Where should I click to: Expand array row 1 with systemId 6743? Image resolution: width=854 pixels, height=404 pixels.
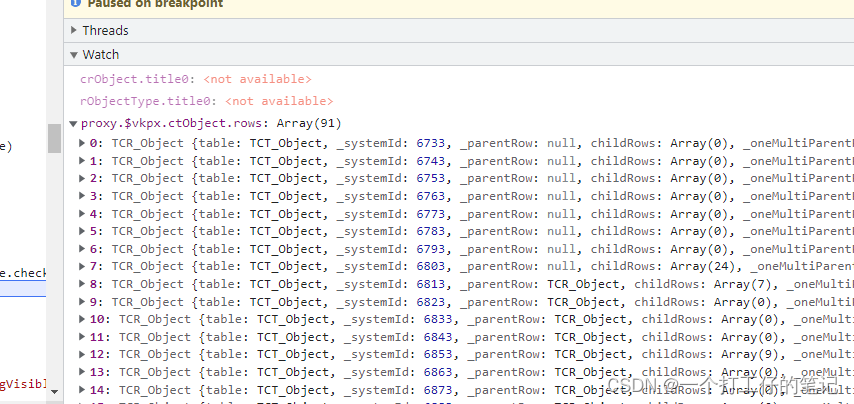coord(82,161)
